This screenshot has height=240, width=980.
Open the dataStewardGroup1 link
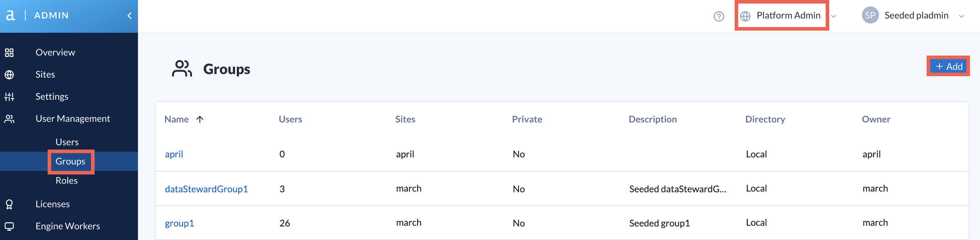point(206,189)
